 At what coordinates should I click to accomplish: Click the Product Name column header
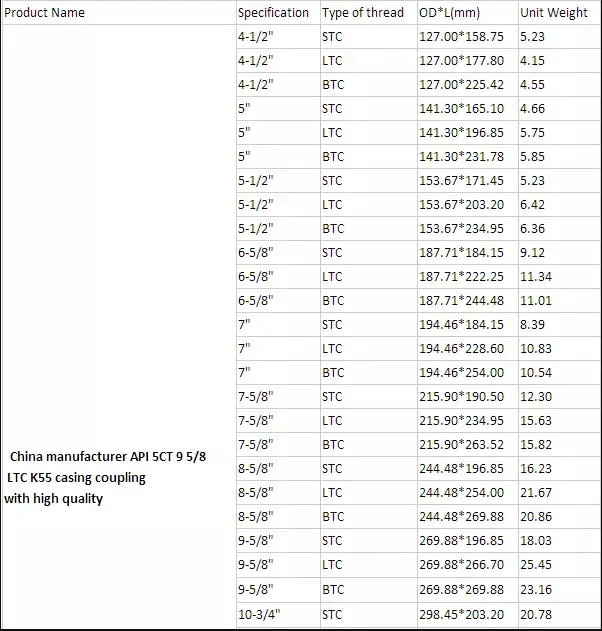coord(45,13)
